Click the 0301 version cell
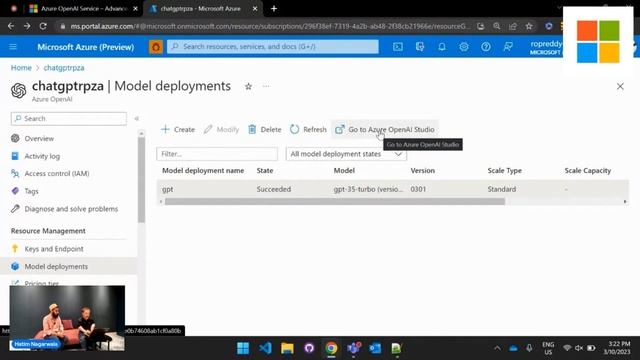This screenshot has height=360, width=640. [x=418, y=189]
